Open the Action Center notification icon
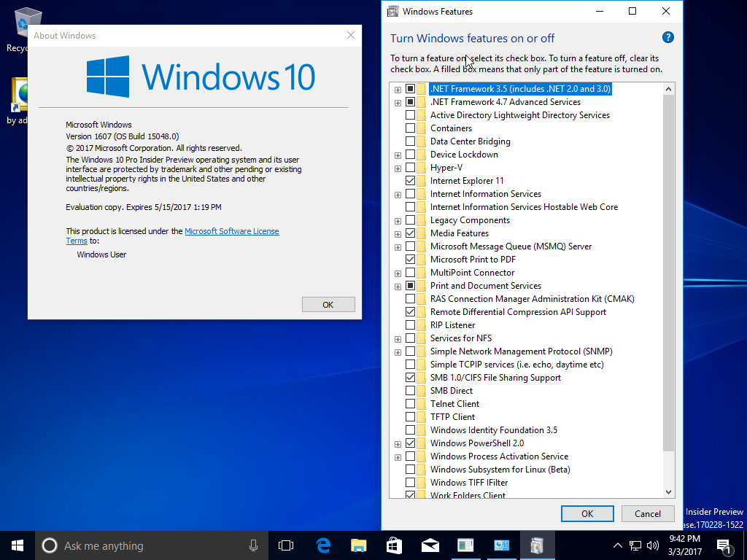The image size is (747, 560). [724, 546]
